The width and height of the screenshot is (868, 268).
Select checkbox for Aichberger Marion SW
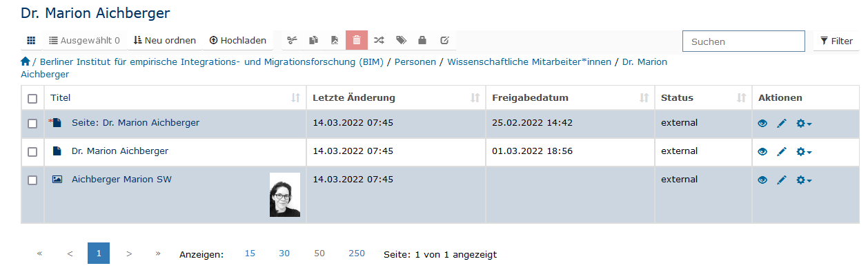coord(32,180)
